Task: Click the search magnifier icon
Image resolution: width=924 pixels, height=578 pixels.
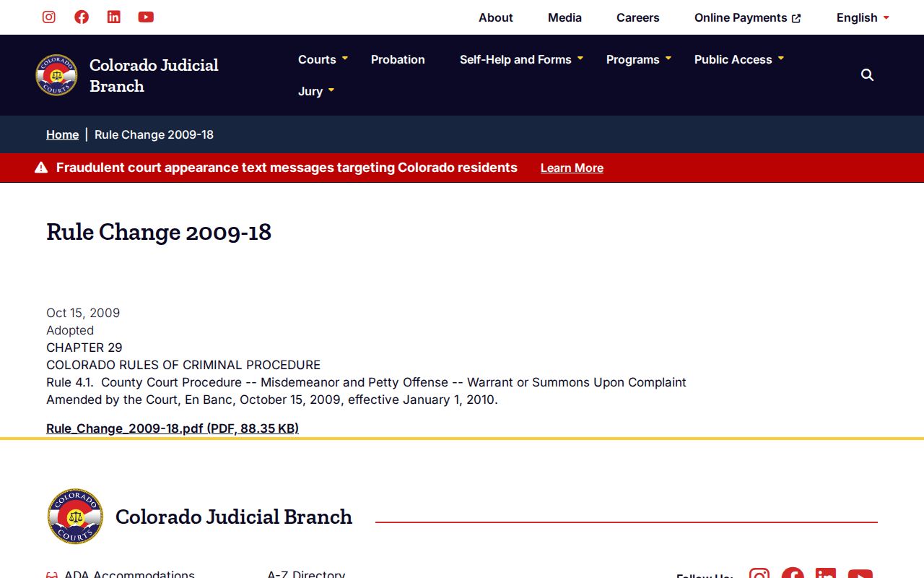Action: pyautogui.click(x=867, y=75)
